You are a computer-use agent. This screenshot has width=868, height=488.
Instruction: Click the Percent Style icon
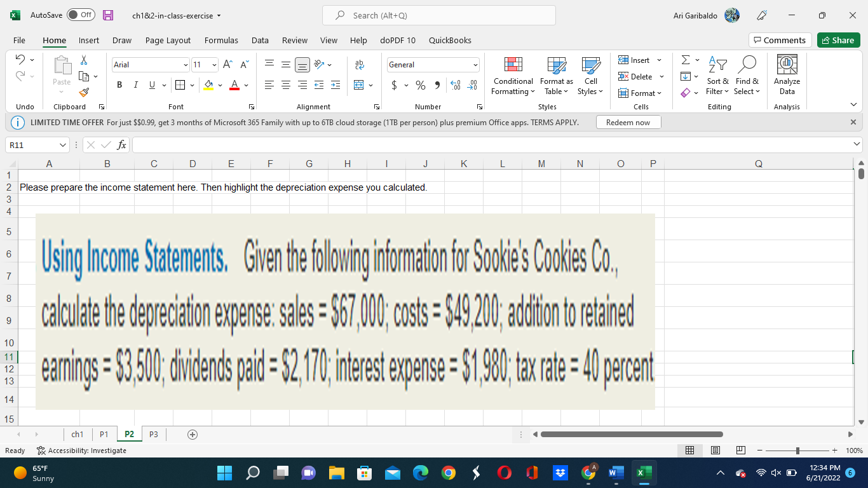coord(420,85)
